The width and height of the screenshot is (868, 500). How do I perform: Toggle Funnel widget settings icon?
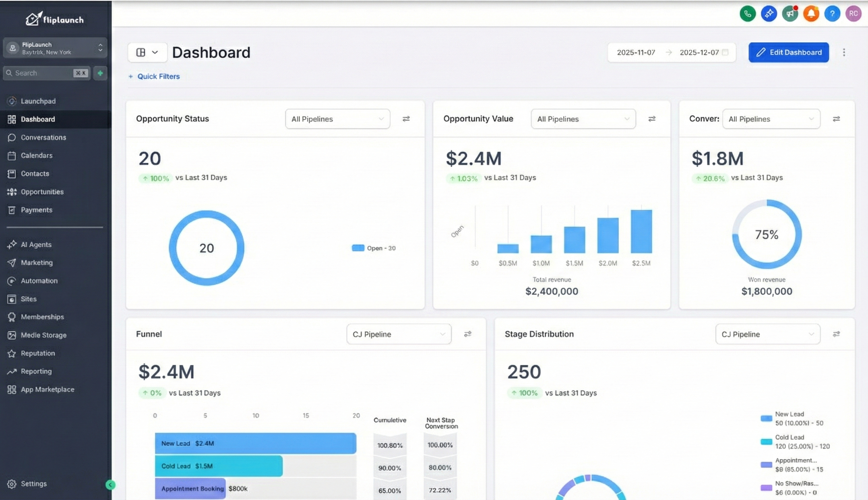pos(467,334)
